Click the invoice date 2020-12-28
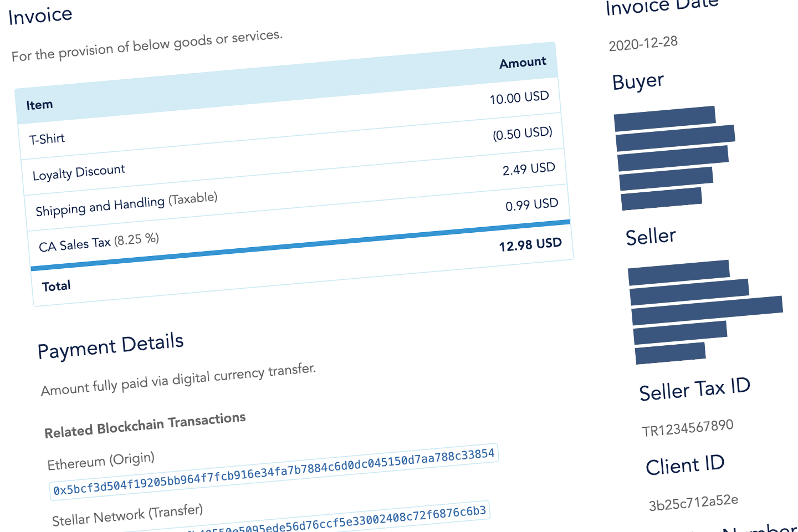Image resolution: width=798 pixels, height=532 pixels. coord(643,43)
